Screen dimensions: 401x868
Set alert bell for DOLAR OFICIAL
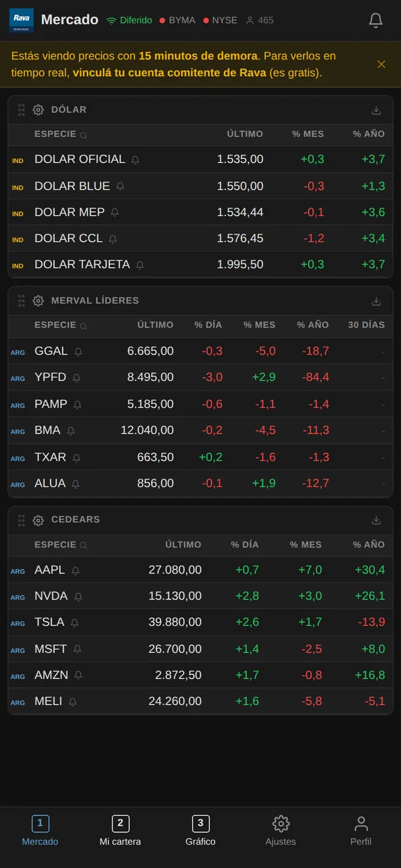pyautogui.click(x=135, y=160)
